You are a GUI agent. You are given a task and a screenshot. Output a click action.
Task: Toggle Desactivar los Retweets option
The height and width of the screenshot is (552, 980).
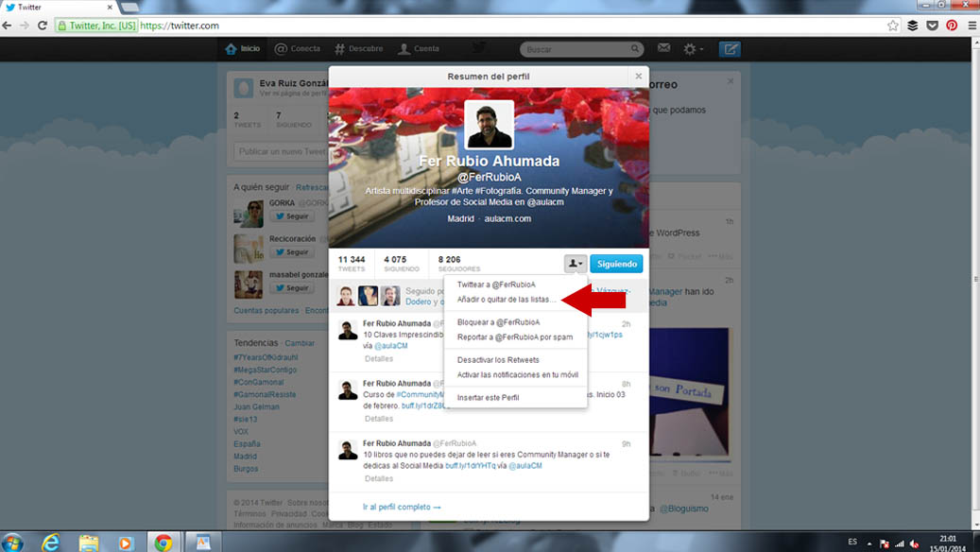click(498, 360)
